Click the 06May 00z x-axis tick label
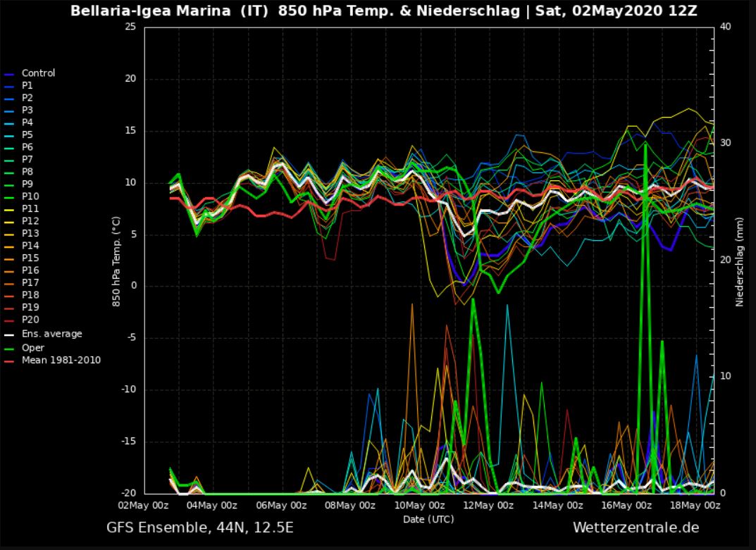The image size is (756, 550). (281, 506)
